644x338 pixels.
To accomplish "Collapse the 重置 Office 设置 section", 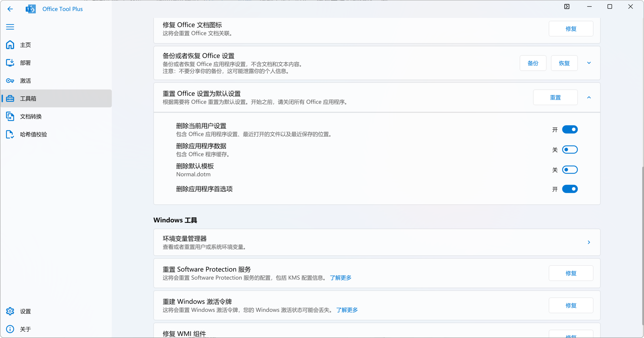I will pos(589,97).
